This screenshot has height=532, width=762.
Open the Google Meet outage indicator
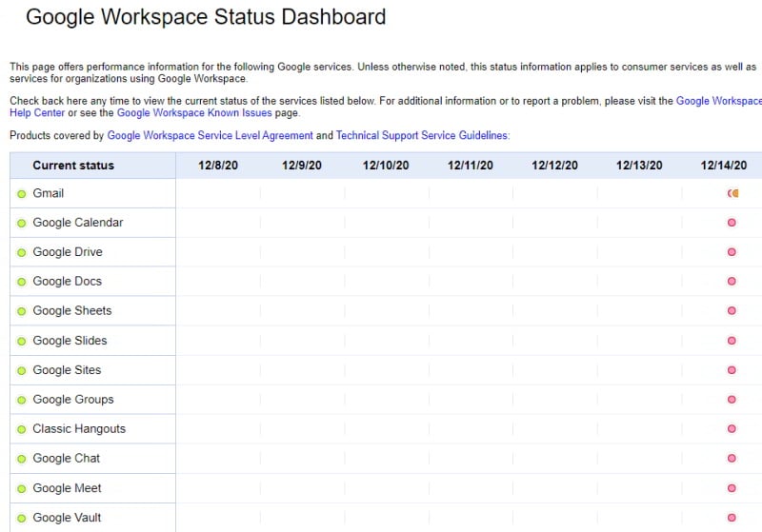point(732,488)
